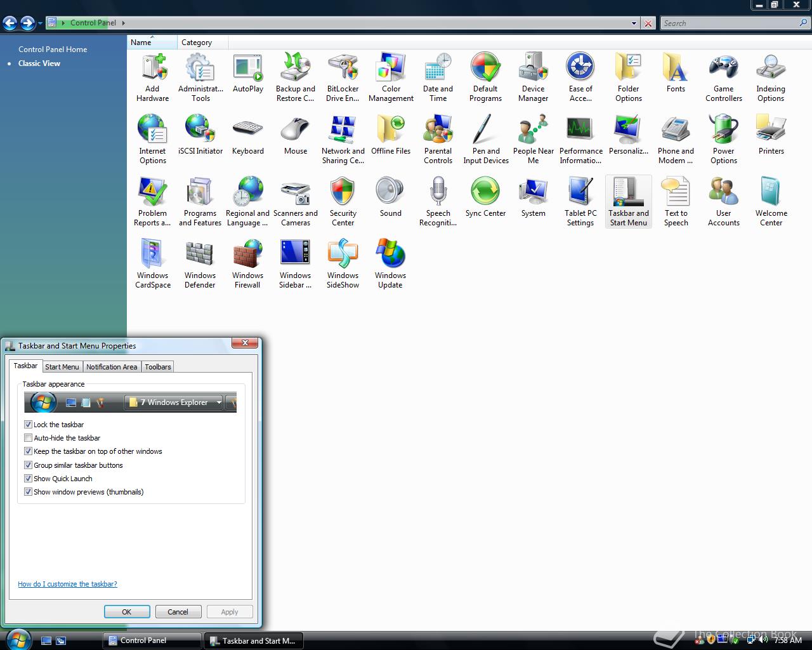Open Default Programs icon
Screen dimensions: 812x650
click(x=486, y=77)
